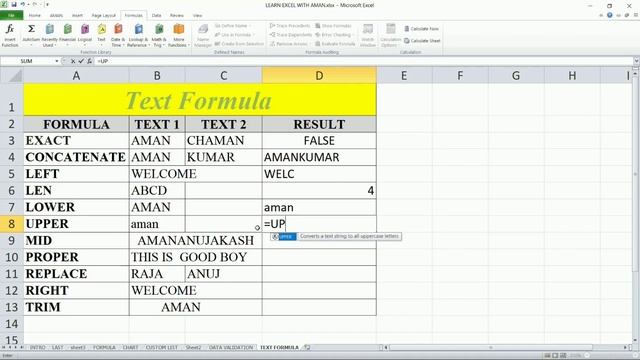The height and width of the screenshot is (360, 640).
Task: Click the Text Formula title cell
Action: (x=200, y=100)
